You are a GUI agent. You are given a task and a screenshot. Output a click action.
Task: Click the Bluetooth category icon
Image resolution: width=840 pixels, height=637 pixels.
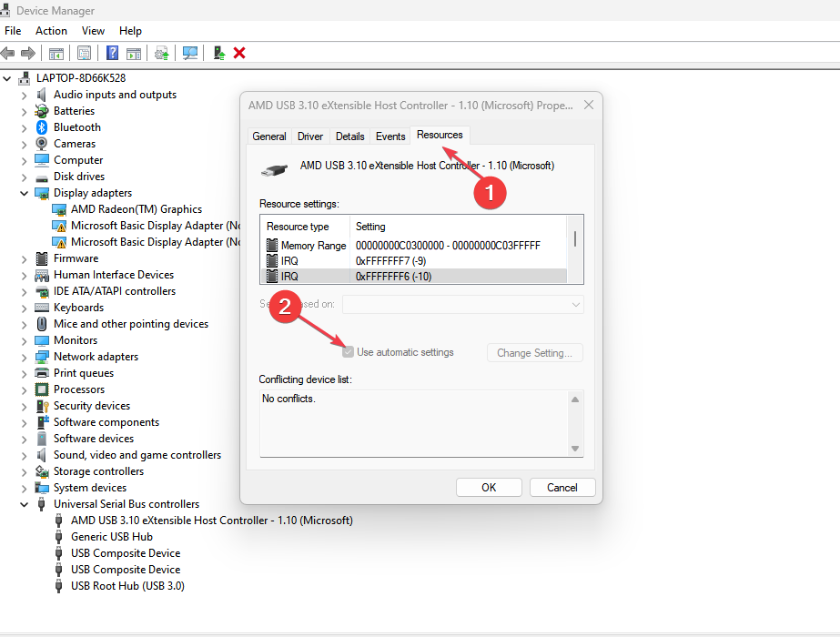pyautogui.click(x=42, y=127)
